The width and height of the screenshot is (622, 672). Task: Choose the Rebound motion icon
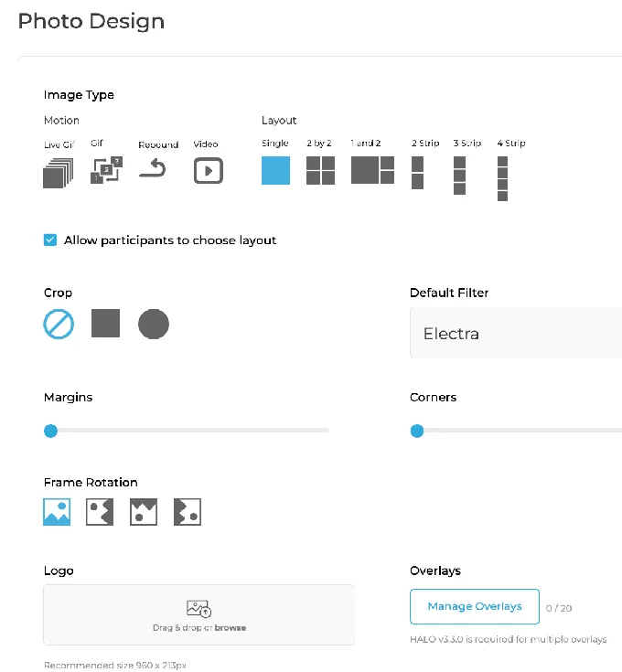coord(153,168)
